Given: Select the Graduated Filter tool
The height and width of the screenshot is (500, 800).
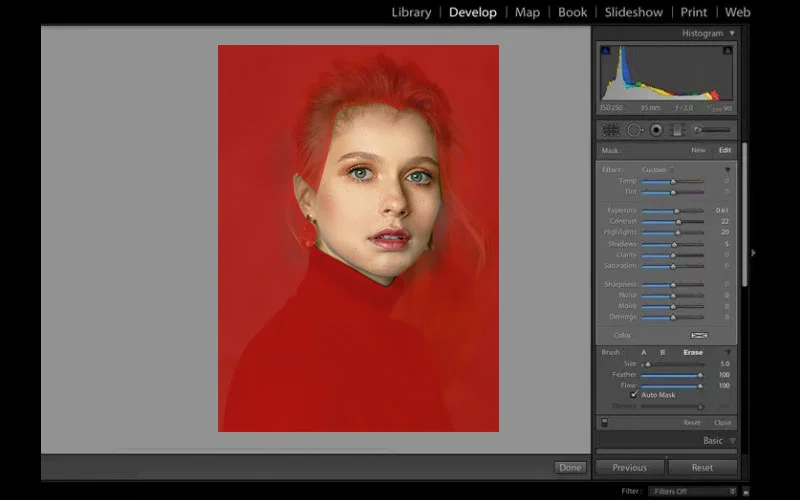Looking at the screenshot, I should (677, 129).
